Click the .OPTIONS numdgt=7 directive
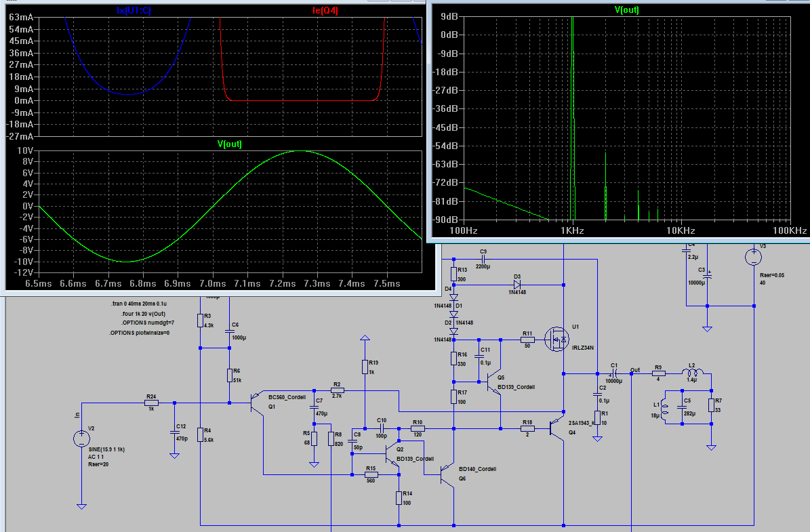 (x=147, y=323)
